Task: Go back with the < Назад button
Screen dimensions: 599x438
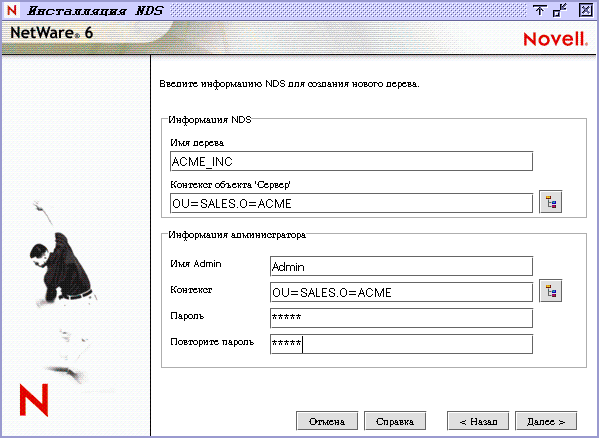Action: 478,421
